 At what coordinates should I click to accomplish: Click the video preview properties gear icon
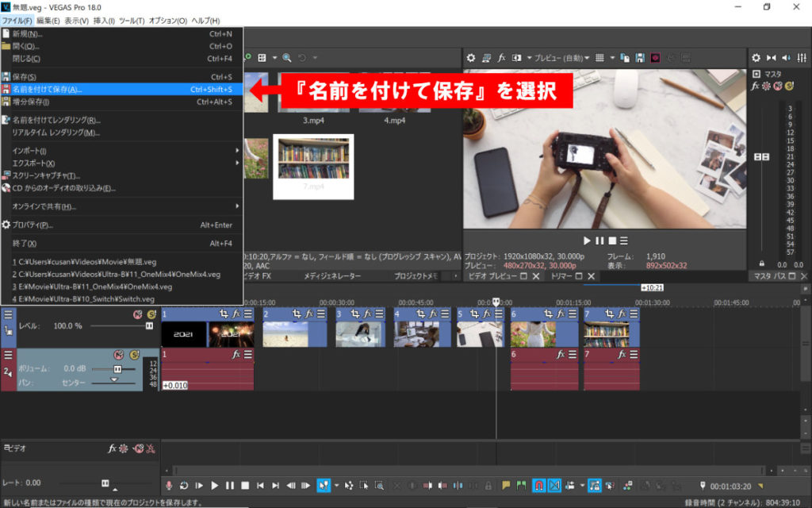pyautogui.click(x=470, y=58)
